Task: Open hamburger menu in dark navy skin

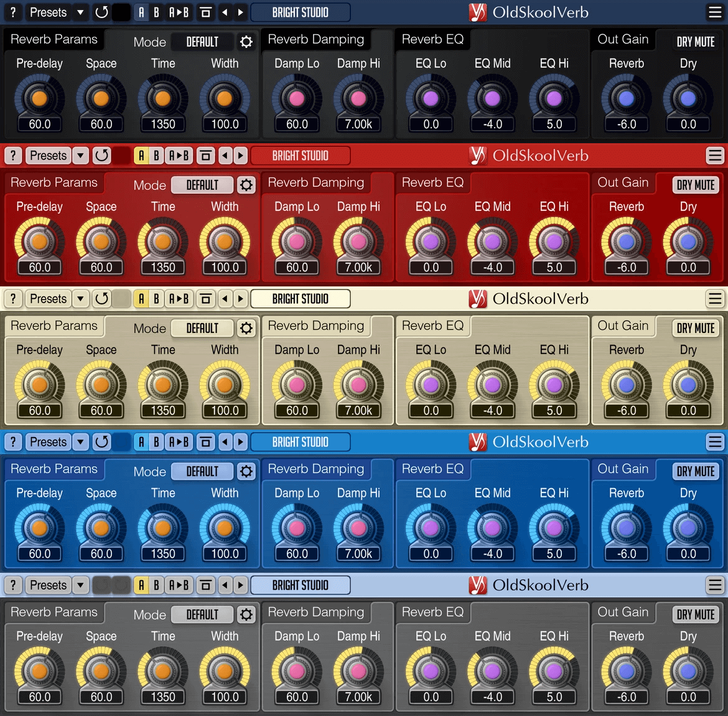Action: click(x=714, y=12)
